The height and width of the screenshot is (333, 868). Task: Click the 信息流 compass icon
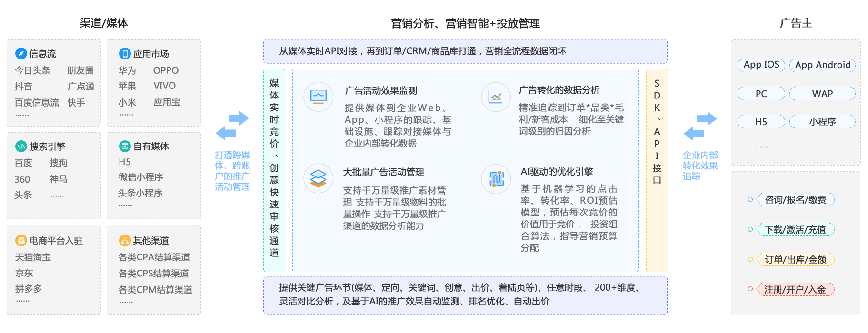point(21,53)
